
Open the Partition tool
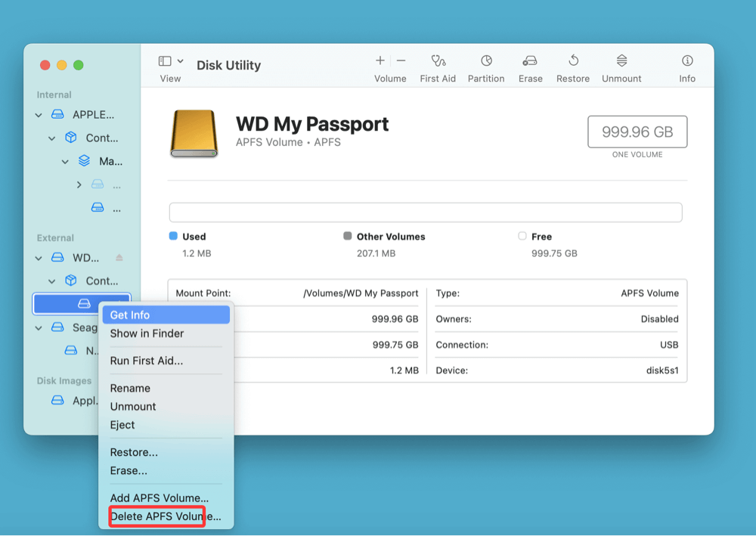point(486,67)
